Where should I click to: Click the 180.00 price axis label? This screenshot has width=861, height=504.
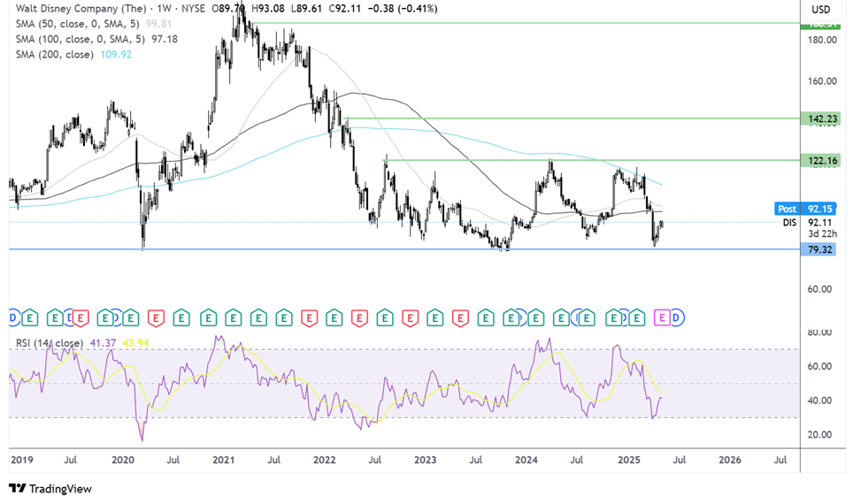pyautogui.click(x=822, y=40)
